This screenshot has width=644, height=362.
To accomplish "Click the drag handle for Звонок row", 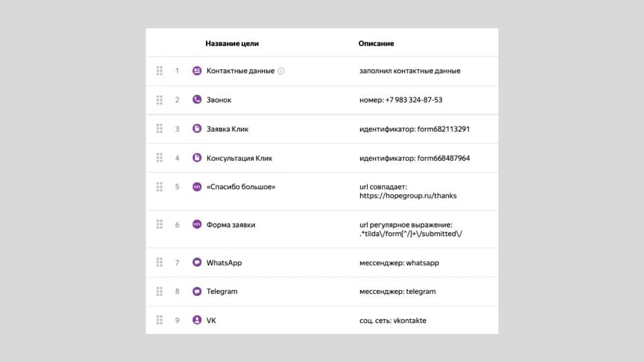I will point(159,100).
